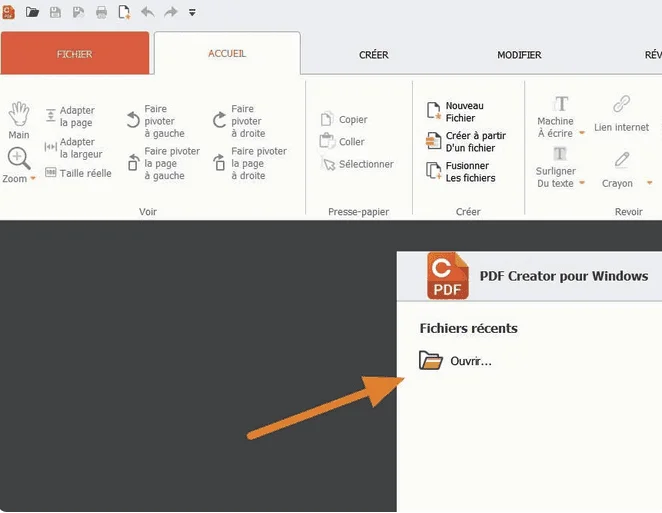The image size is (662, 513).
Task: Create a Nouveau Fichier
Action: (x=455, y=112)
